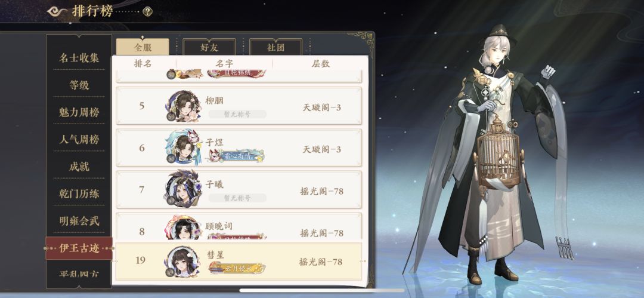Open 子煜's fox-mask avatar
This screenshot has height=298, width=644.
coord(183,148)
